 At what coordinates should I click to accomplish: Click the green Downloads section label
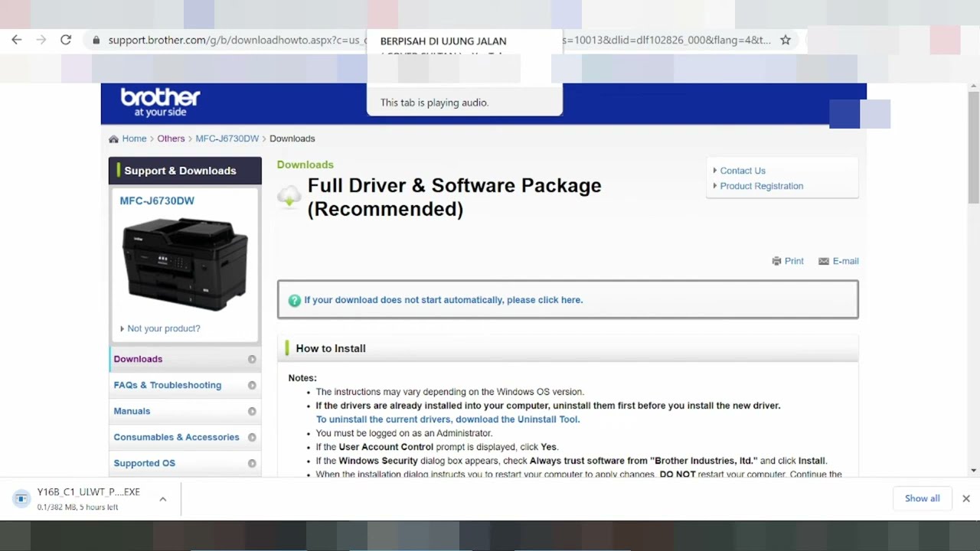pyautogui.click(x=305, y=165)
